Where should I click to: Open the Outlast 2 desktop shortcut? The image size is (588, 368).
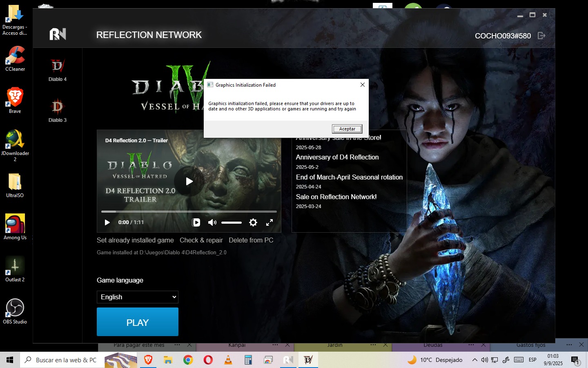(x=15, y=269)
